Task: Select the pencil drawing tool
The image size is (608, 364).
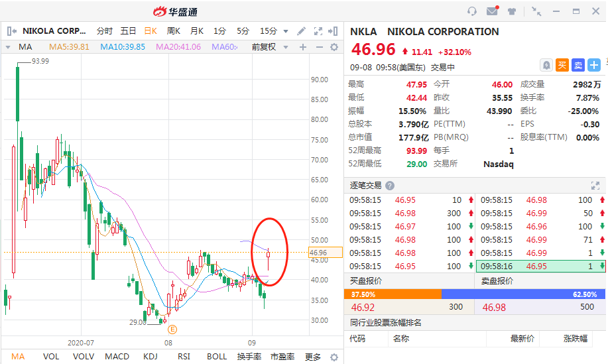Action: (x=301, y=31)
